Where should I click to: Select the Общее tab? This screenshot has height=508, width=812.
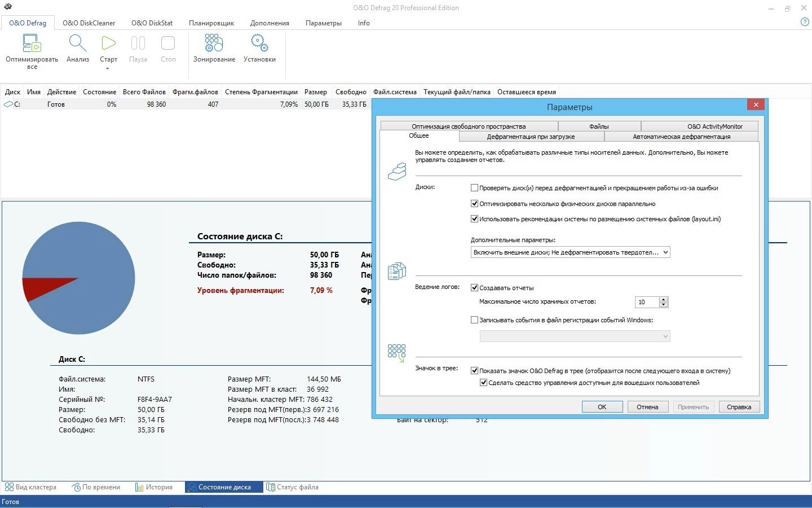point(419,135)
